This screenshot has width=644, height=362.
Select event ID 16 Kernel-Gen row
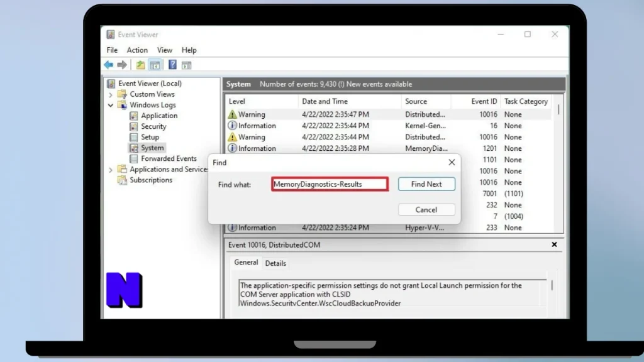pyautogui.click(x=389, y=126)
